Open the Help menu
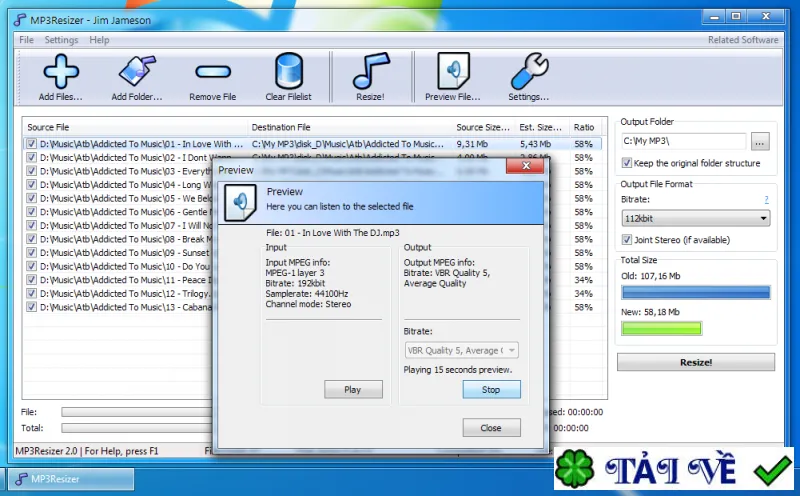800x496 pixels. tap(99, 40)
